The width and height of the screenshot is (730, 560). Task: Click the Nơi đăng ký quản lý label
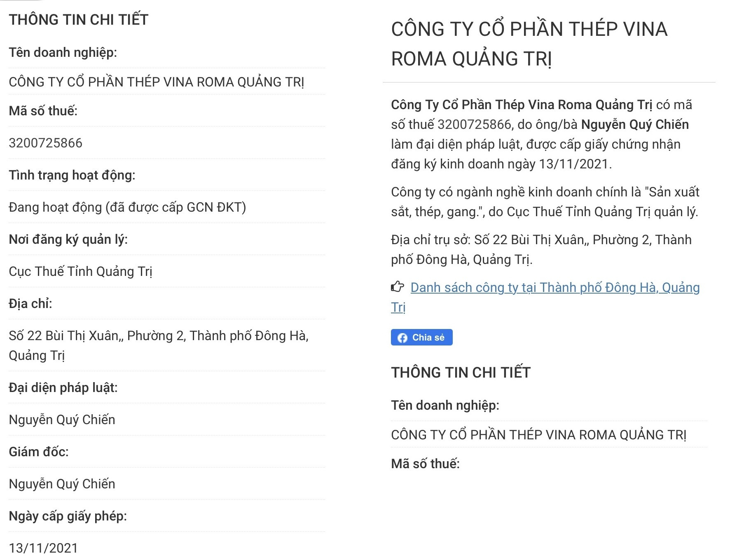click(x=68, y=239)
